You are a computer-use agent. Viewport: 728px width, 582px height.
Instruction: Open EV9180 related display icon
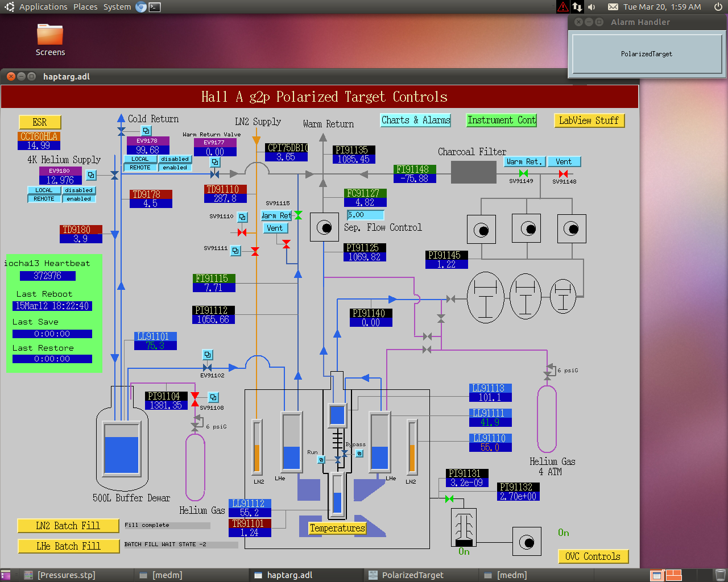click(91, 175)
